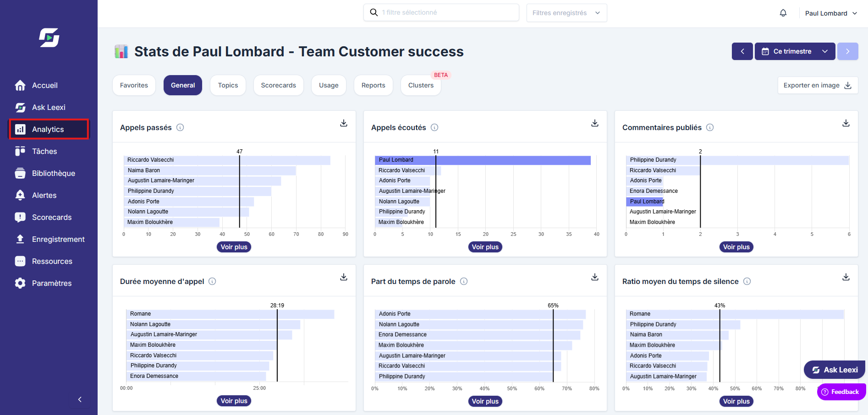The width and height of the screenshot is (868, 415).
Task: Select Paul Lombard bar in Commentaires publiés
Action: (x=645, y=202)
